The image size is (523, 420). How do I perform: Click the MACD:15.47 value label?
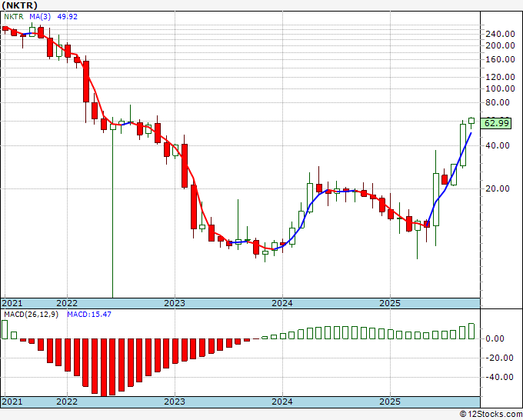click(x=89, y=315)
